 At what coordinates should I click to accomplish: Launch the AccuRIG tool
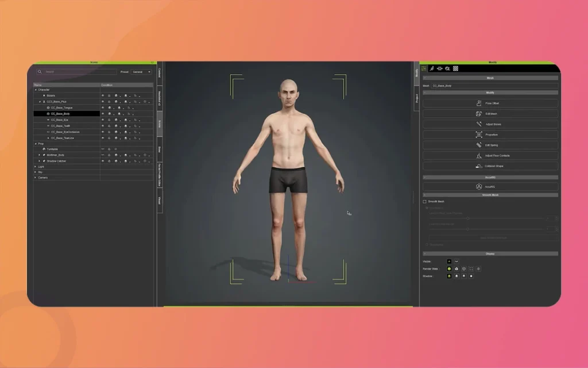pos(490,187)
